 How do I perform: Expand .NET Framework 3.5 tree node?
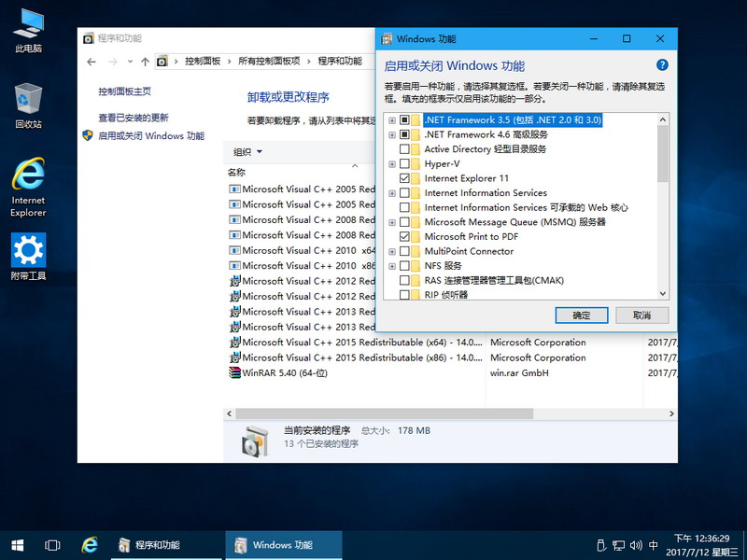391,120
